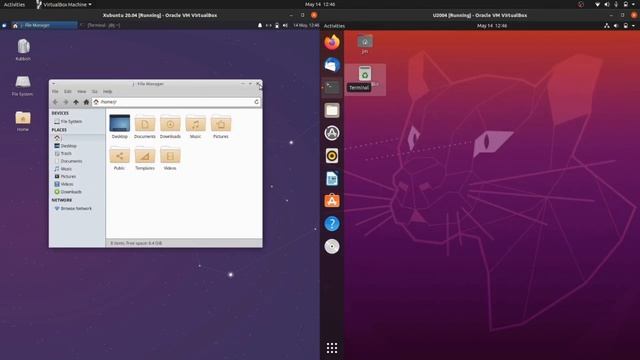Click Activities in Ubuntu guest top bar

coord(334,26)
